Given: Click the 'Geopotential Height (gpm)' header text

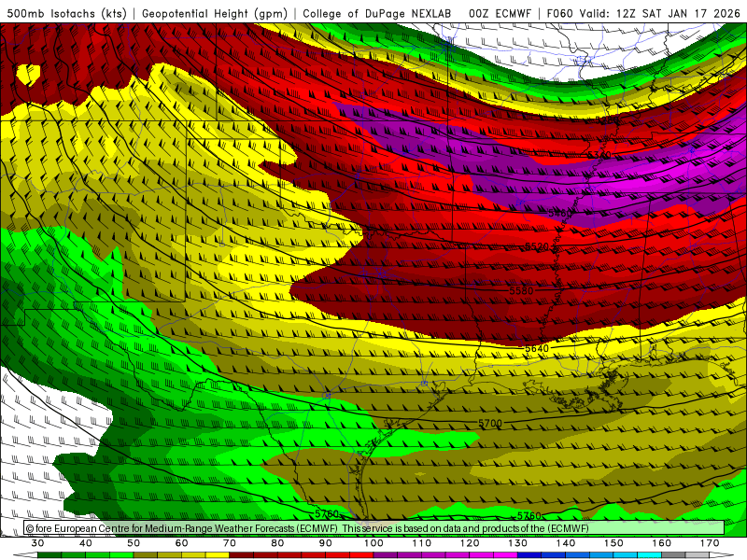Looking at the screenshot, I should 215,13.
